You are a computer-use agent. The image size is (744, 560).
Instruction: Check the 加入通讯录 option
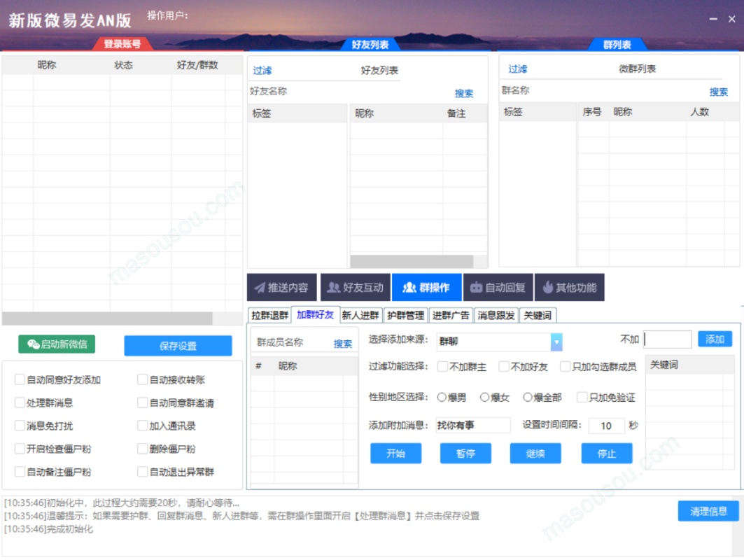(142, 426)
